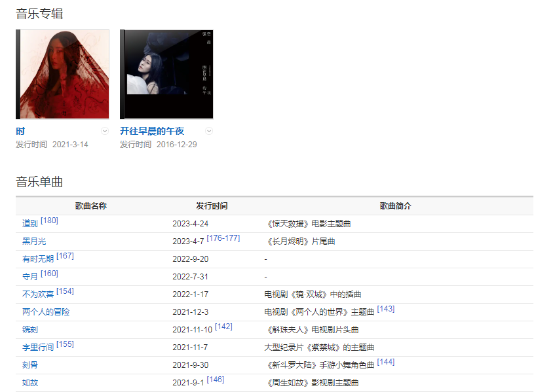536x392 pixels.
Task: Click reference [176-177] after 2023-4-7
Action: pos(223,238)
